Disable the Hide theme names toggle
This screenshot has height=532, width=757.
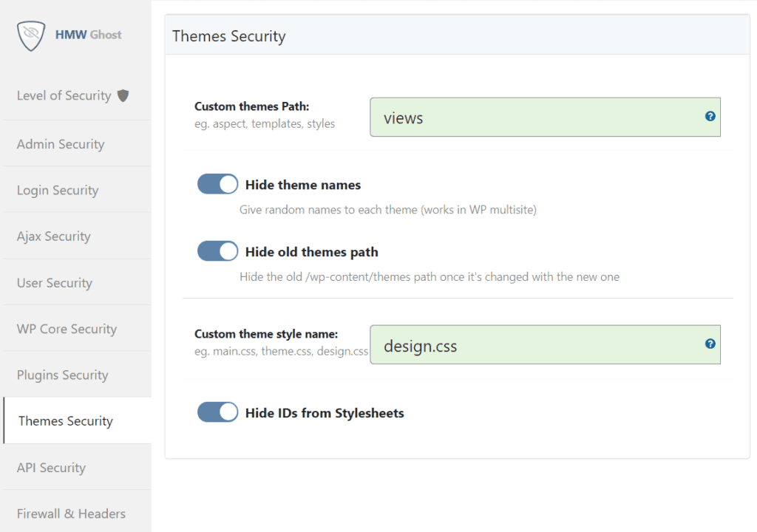click(x=217, y=183)
